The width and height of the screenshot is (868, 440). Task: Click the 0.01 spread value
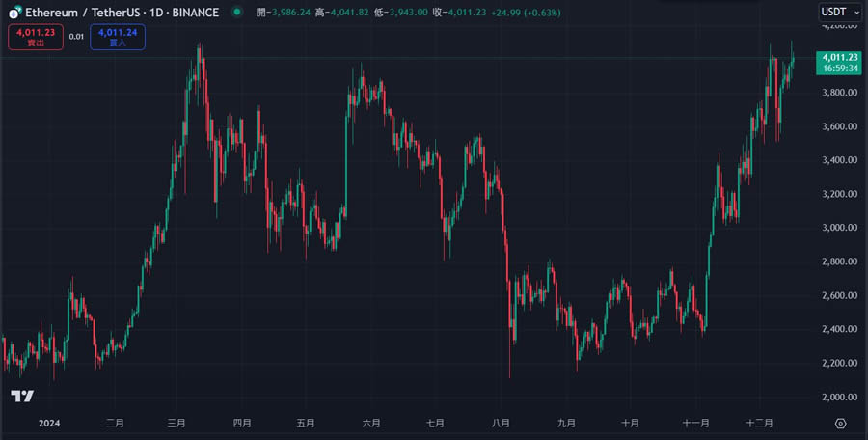coord(77,36)
